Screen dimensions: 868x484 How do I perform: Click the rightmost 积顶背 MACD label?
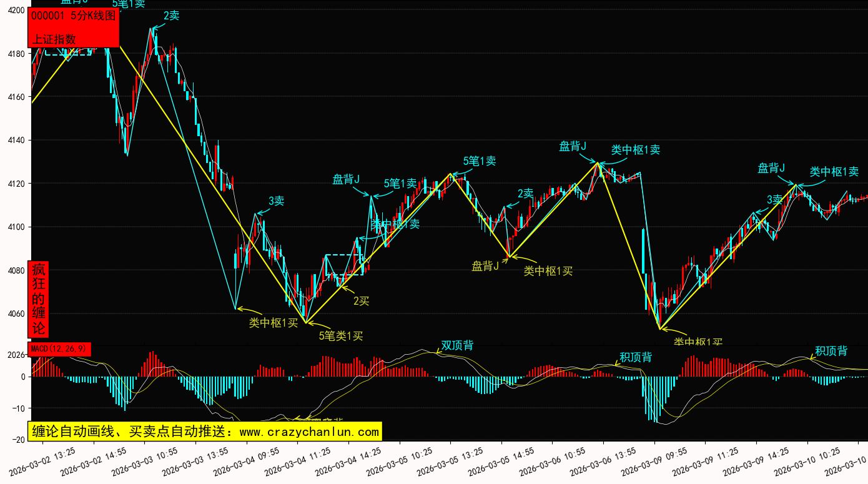pos(831,351)
